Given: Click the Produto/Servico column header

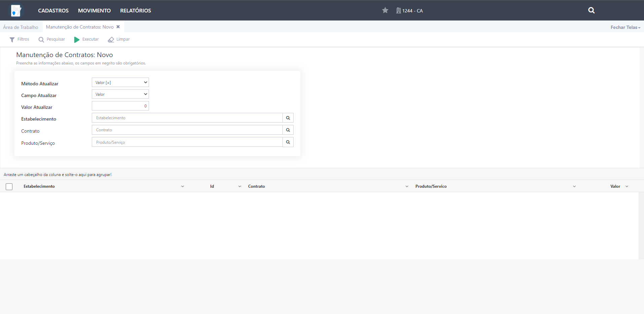Looking at the screenshot, I should click(431, 186).
